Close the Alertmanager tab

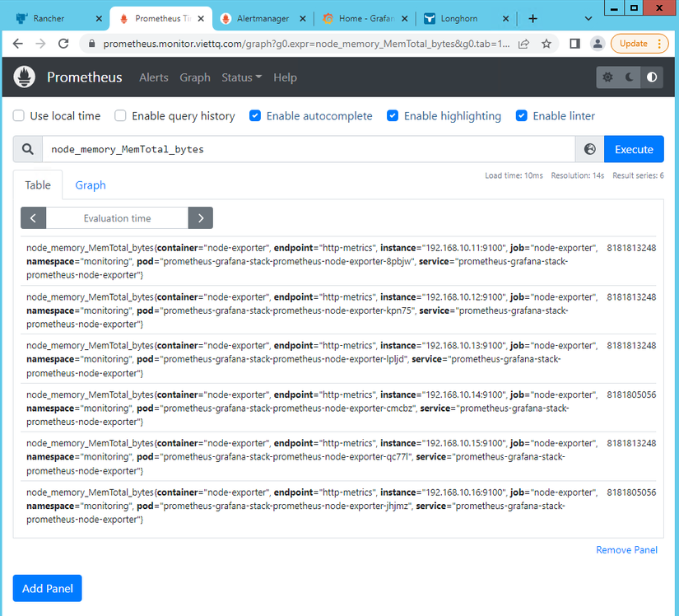click(303, 19)
